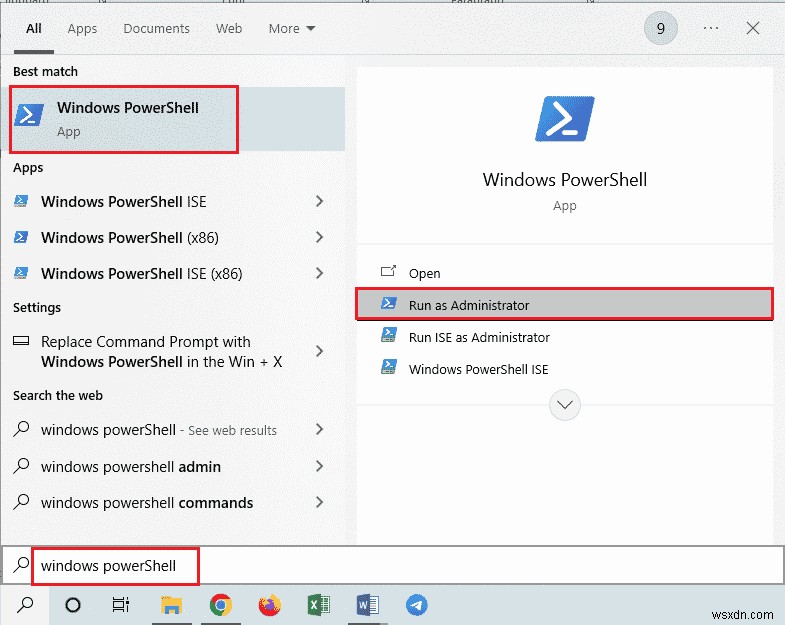Click the Windows PowerShell ISE (x86) icon

tap(21, 273)
